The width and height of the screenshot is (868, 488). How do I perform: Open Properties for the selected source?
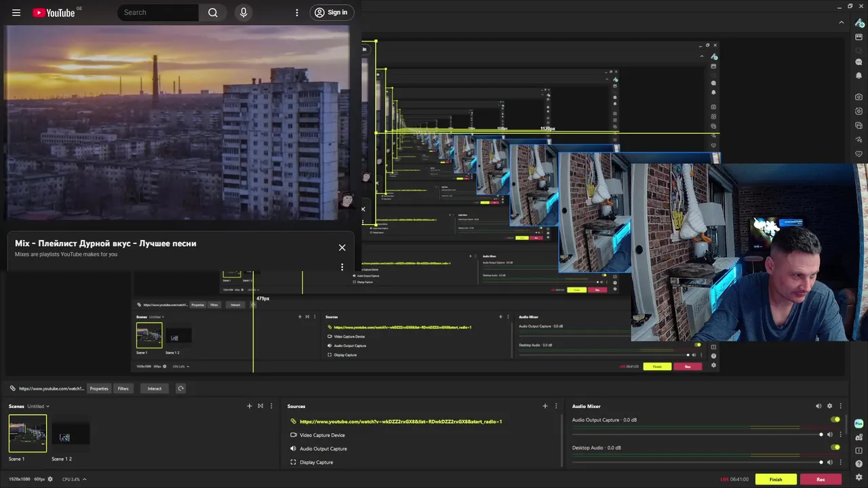click(x=99, y=388)
